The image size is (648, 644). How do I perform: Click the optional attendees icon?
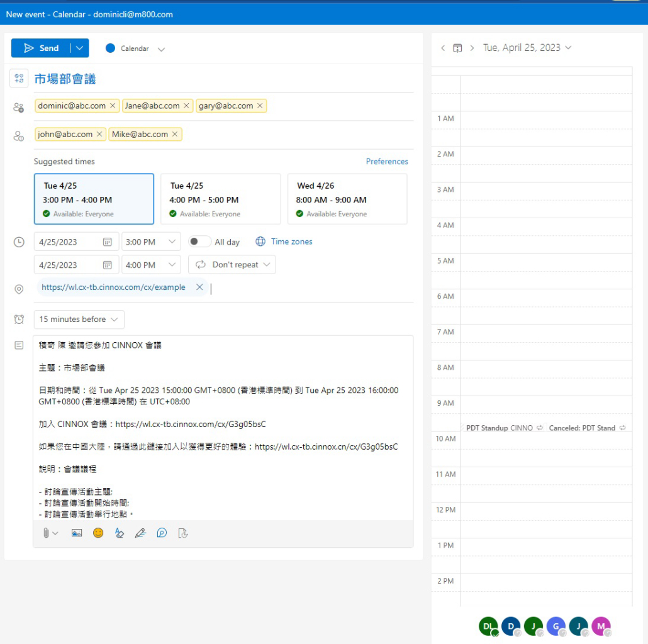click(x=19, y=136)
